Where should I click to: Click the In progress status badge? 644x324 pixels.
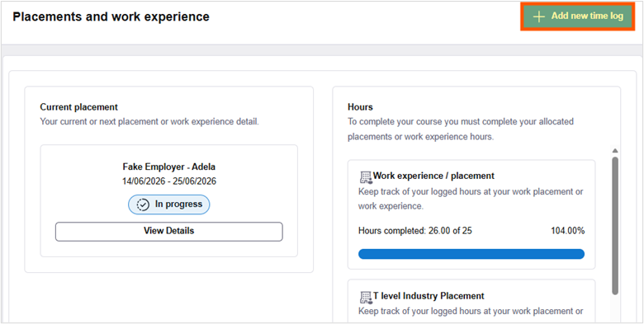click(x=168, y=204)
